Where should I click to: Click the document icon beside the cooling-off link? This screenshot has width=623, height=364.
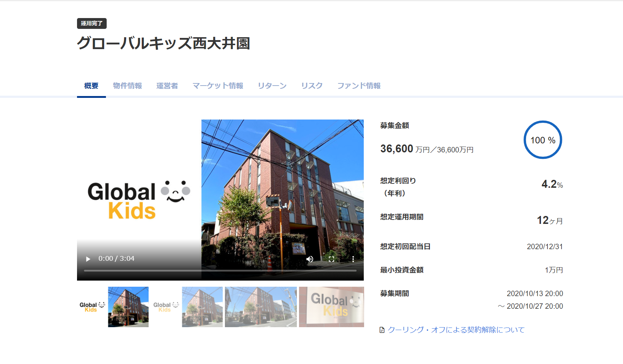pos(382,330)
